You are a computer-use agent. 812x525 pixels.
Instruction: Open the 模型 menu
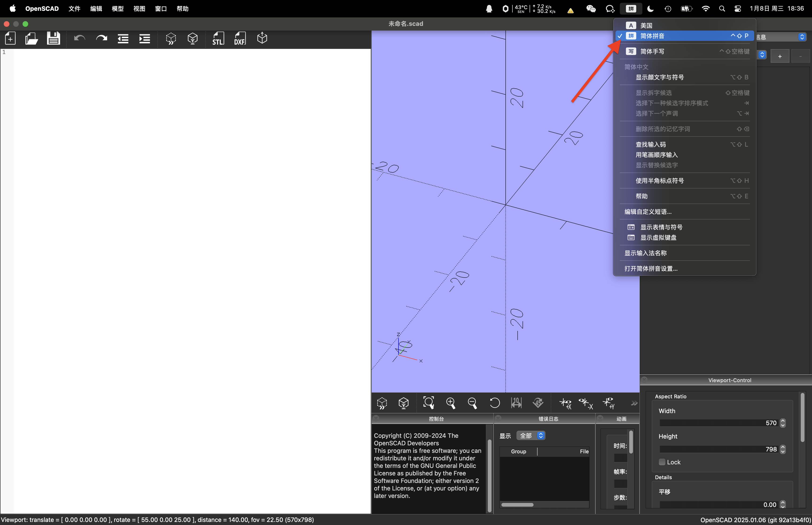click(x=117, y=8)
